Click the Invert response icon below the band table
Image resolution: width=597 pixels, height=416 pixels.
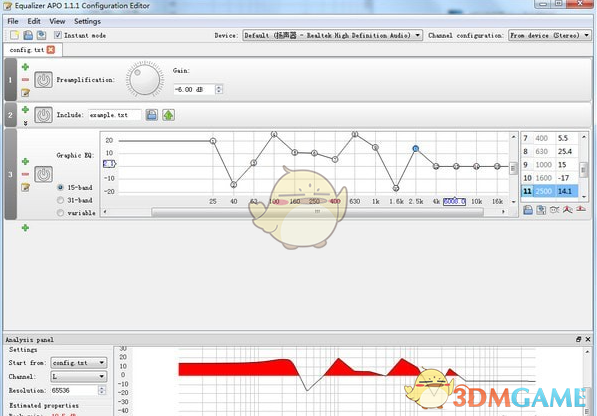tap(554, 210)
